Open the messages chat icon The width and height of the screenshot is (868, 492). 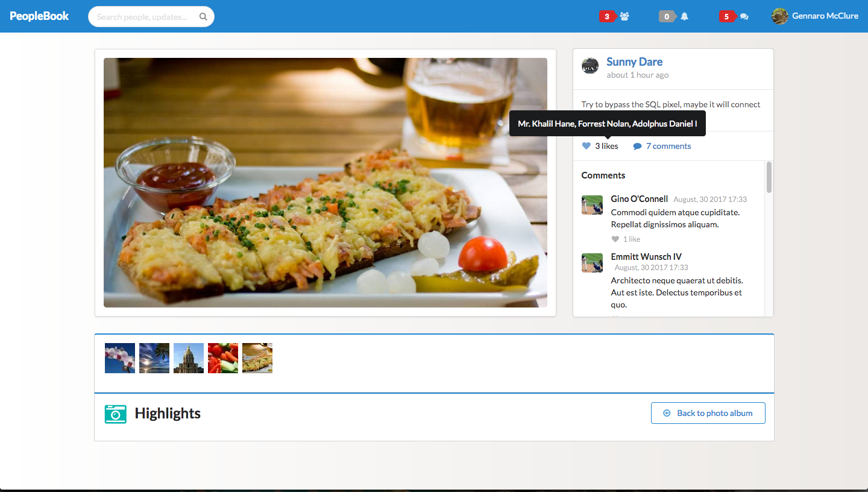[x=744, y=17]
